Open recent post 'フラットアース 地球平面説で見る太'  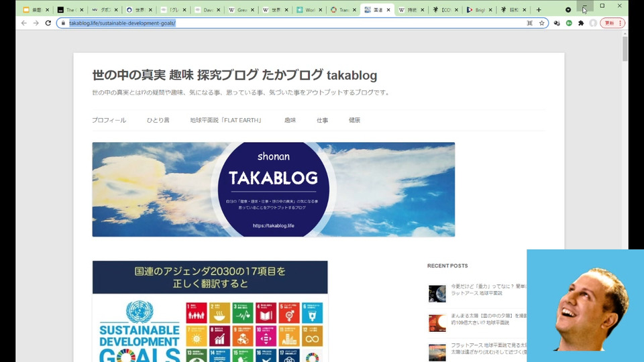(489, 349)
